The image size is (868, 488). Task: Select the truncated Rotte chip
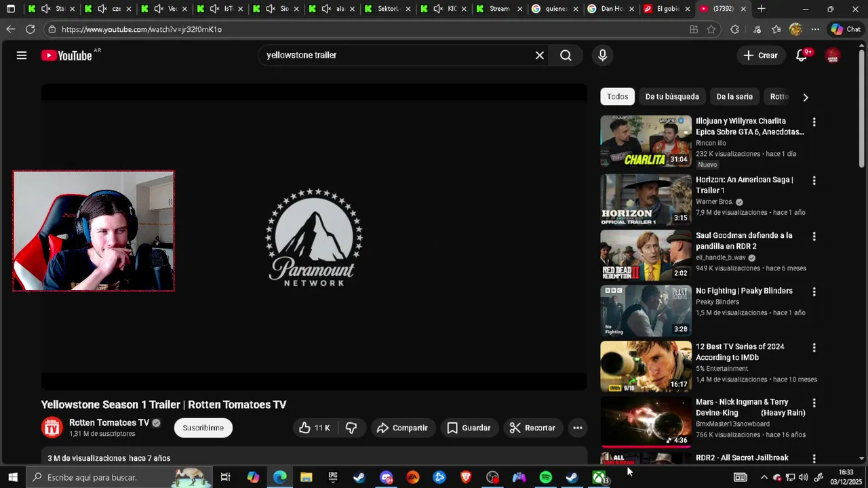coord(779,97)
